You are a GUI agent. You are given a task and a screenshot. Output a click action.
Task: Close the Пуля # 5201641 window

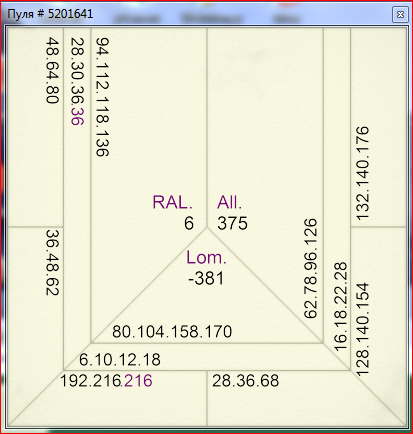click(x=400, y=15)
